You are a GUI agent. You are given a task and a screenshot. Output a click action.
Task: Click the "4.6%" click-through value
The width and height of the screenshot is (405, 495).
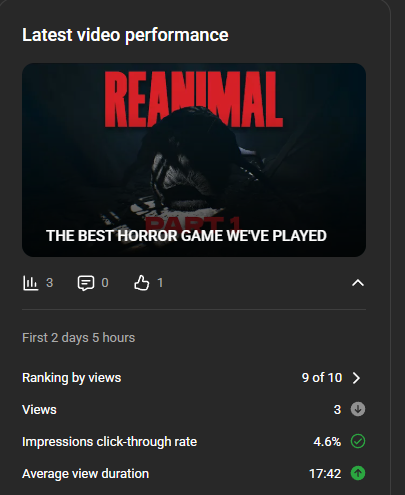pos(327,442)
